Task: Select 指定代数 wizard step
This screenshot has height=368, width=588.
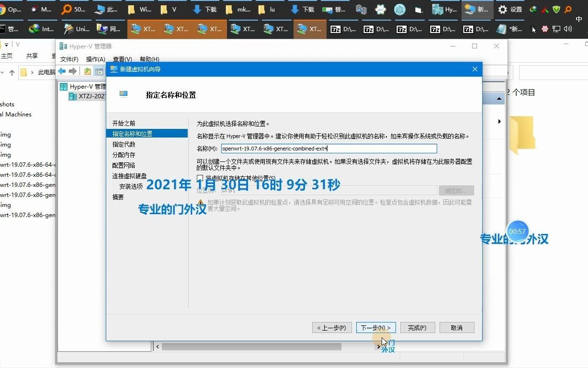Action: pos(124,144)
